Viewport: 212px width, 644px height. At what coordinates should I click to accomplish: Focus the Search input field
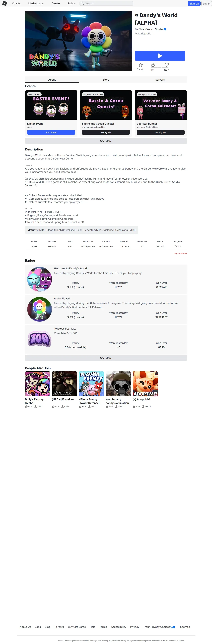click(106, 3)
